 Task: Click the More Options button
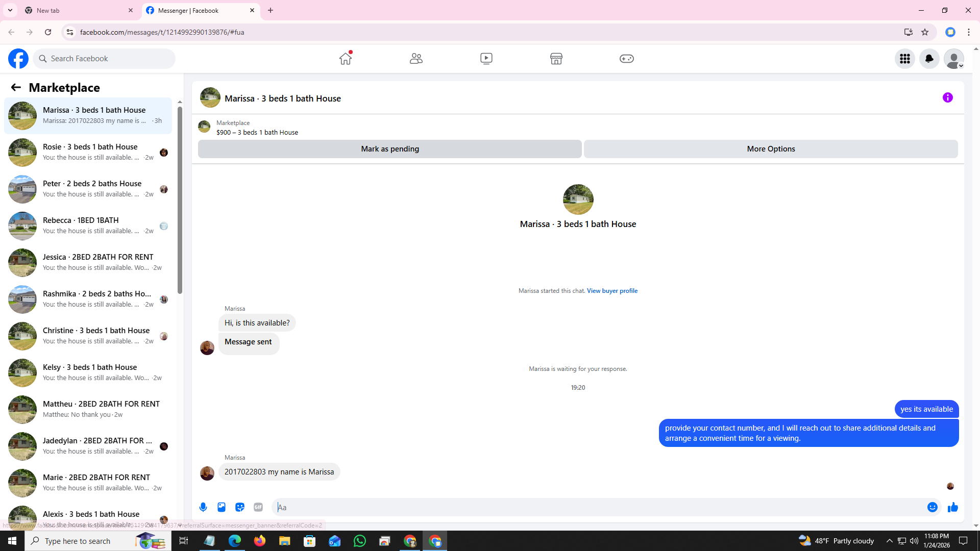click(771, 149)
